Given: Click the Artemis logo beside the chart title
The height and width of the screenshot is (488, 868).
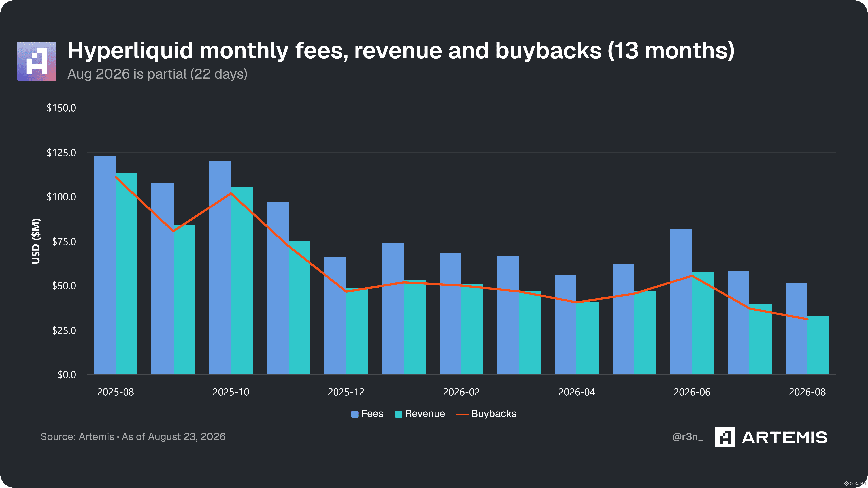Looking at the screenshot, I should pos(37,61).
